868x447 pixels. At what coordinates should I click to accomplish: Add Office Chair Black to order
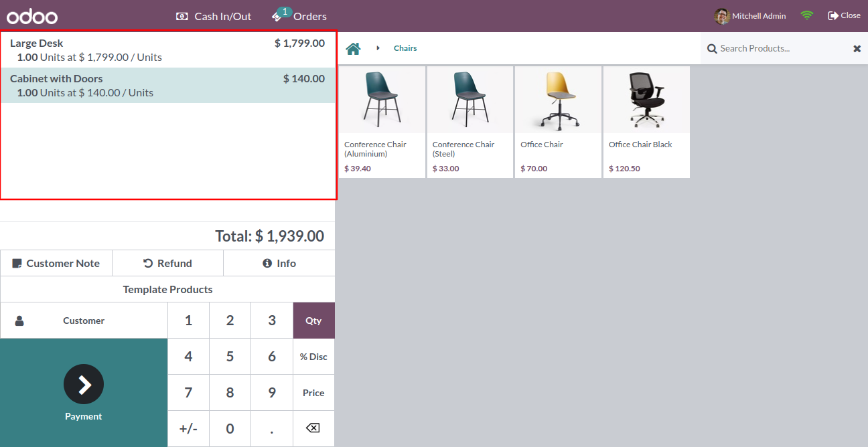click(646, 122)
